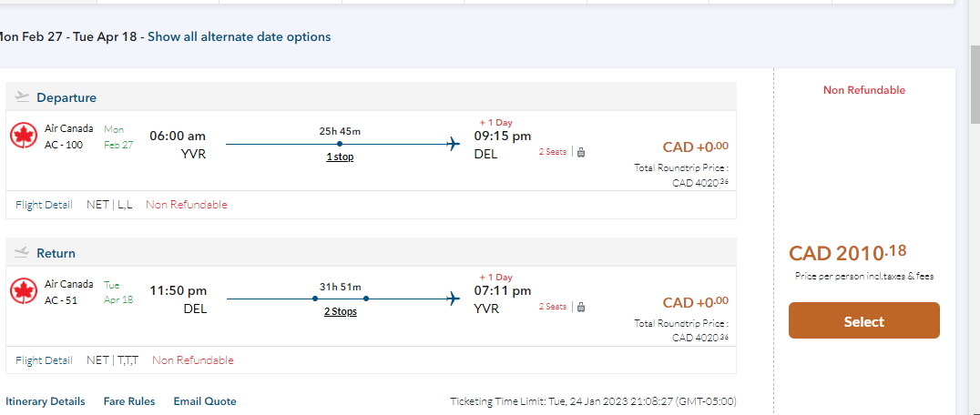Open the Fare Rules tab

pos(129,401)
